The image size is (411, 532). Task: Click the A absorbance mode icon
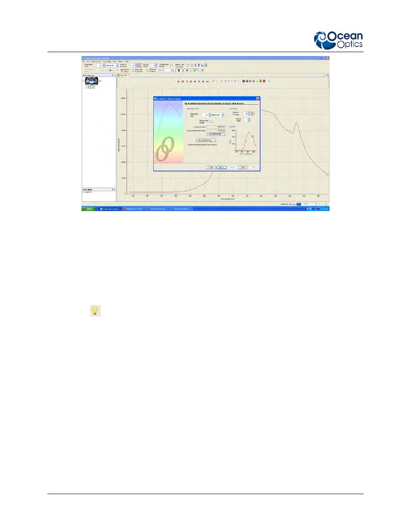click(228, 81)
